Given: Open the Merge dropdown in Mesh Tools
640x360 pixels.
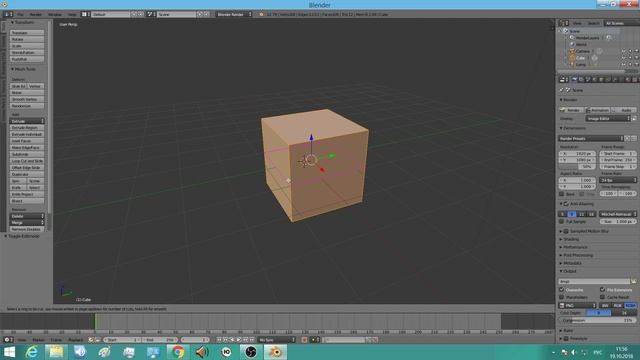Looking at the screenshot, I should (27, 222).
